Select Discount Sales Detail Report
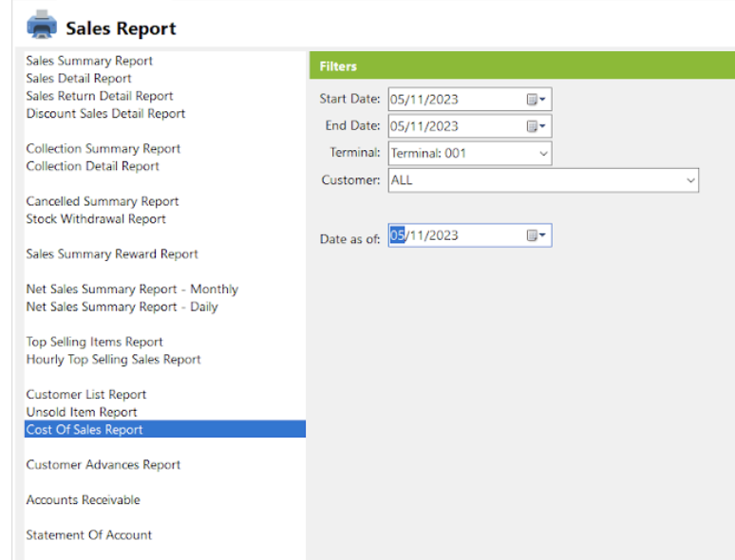 (x=106, y=113)
